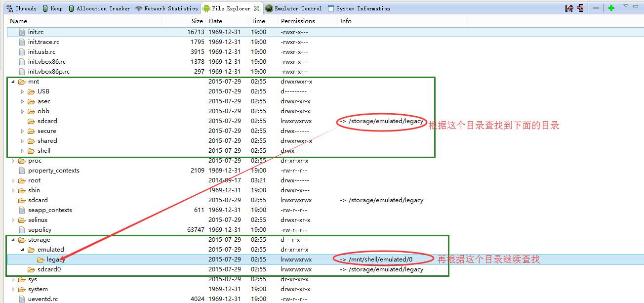Click the gray minus Delete icon
The width and height of the screenshot is (644, 303).
pos(596,8)
